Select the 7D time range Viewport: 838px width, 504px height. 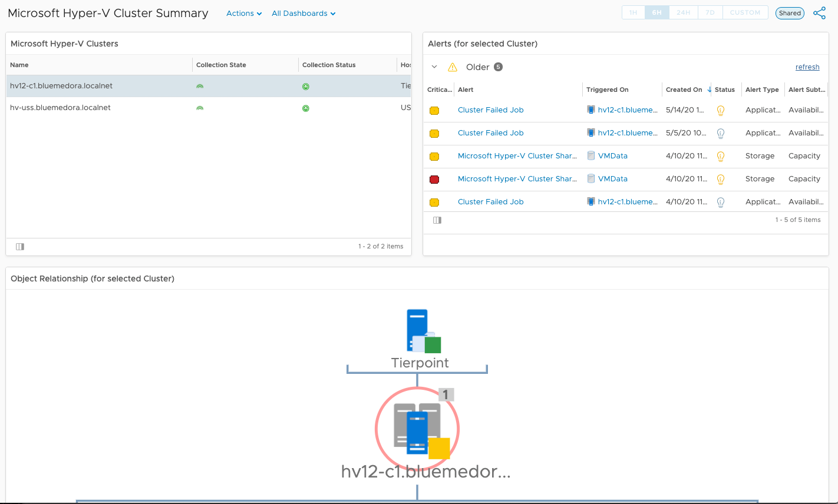(710, 12)
